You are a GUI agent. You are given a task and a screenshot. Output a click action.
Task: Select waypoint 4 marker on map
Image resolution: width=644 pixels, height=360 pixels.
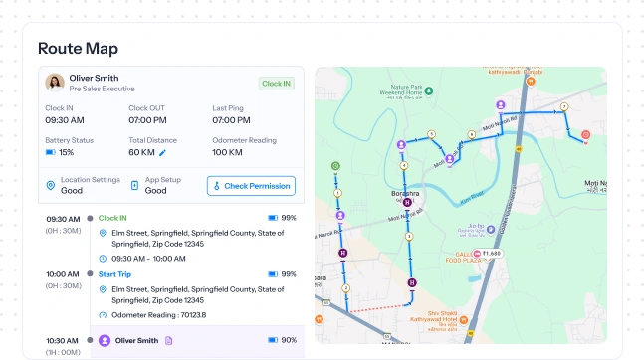tap(404, 165)
